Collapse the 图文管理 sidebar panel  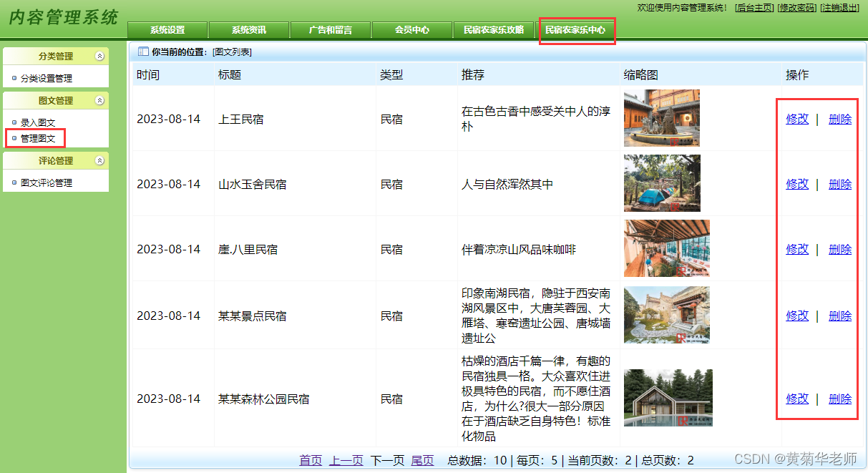[99, 100]
